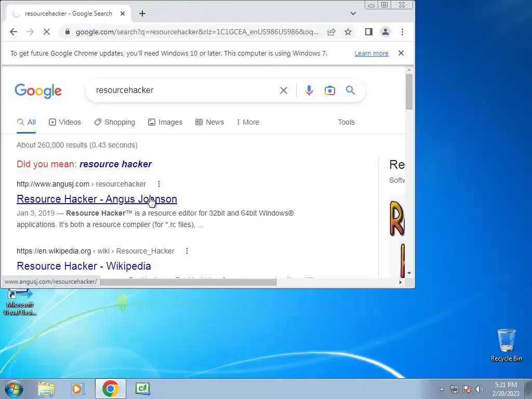
Task: Go back using Chrome's back arrow
Action: click(13, 32)
